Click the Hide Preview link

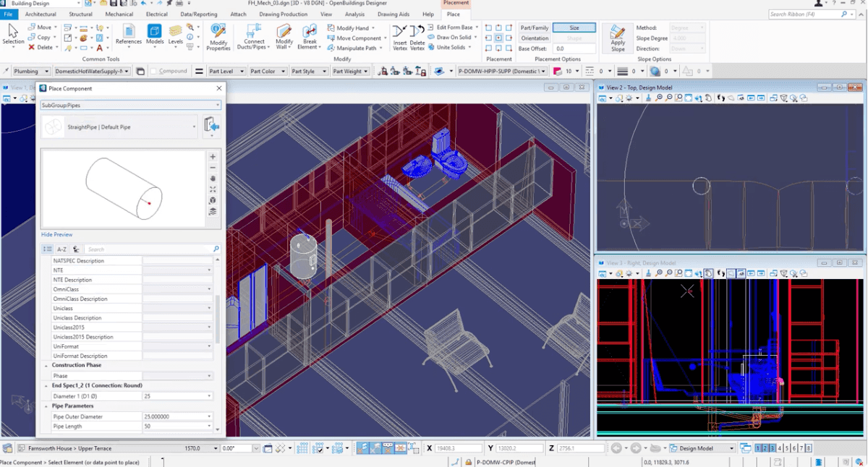pyautogui.click(x=56, y=235)
